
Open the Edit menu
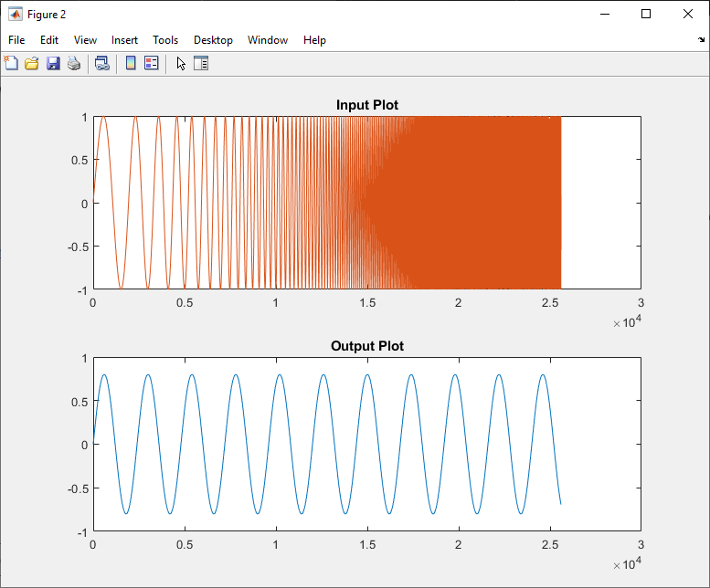pos(49,40)
